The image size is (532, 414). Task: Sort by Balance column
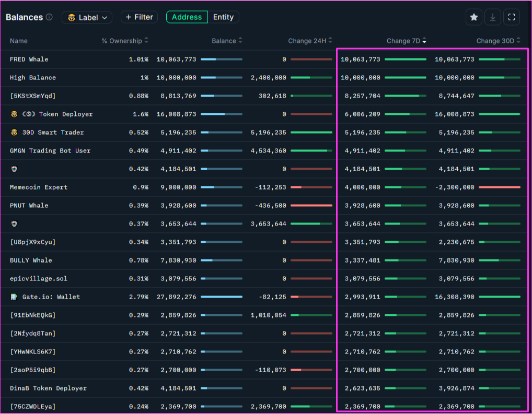click(x=227, y=41)
